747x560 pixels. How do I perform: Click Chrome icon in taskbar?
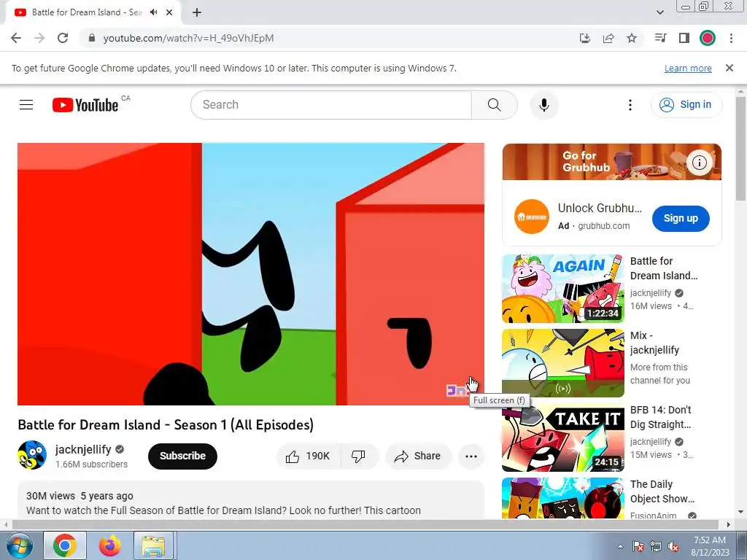[65, 545]
